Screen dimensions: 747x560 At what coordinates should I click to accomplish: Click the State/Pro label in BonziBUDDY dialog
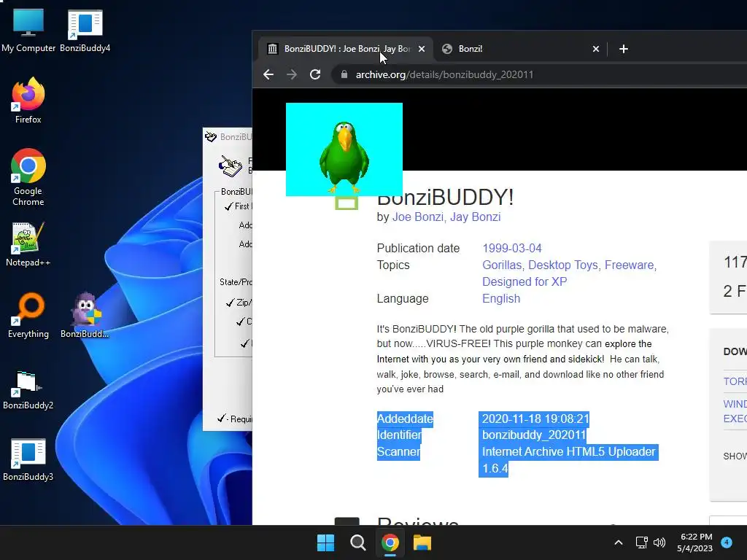pos(236,282)
